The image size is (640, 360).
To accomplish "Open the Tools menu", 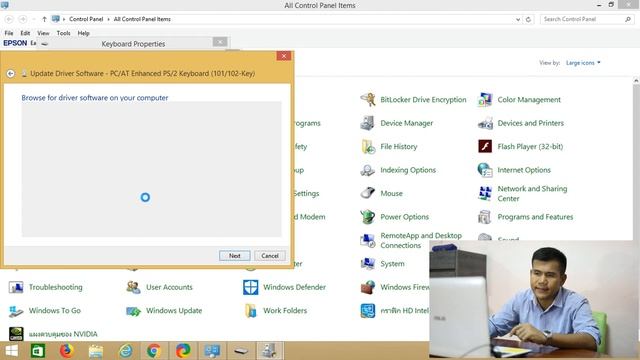I will point(63,33).
